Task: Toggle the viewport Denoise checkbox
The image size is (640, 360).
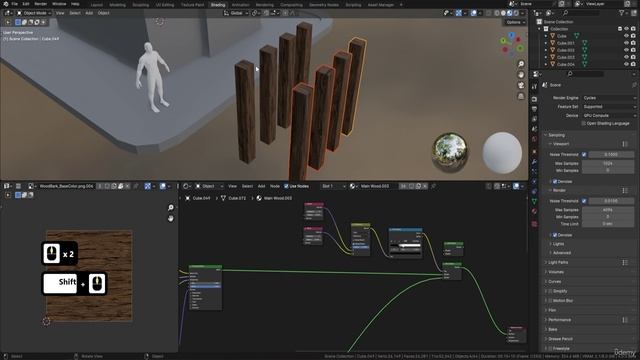Action: coord(555,181)
